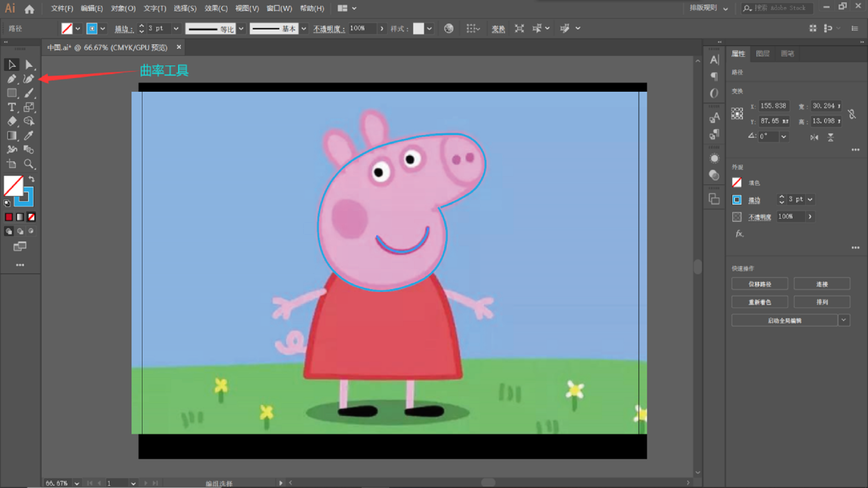The height and width of the screenshot is (488, 868).
Task: Activate the Zoom tool
Action: point(28,164)
